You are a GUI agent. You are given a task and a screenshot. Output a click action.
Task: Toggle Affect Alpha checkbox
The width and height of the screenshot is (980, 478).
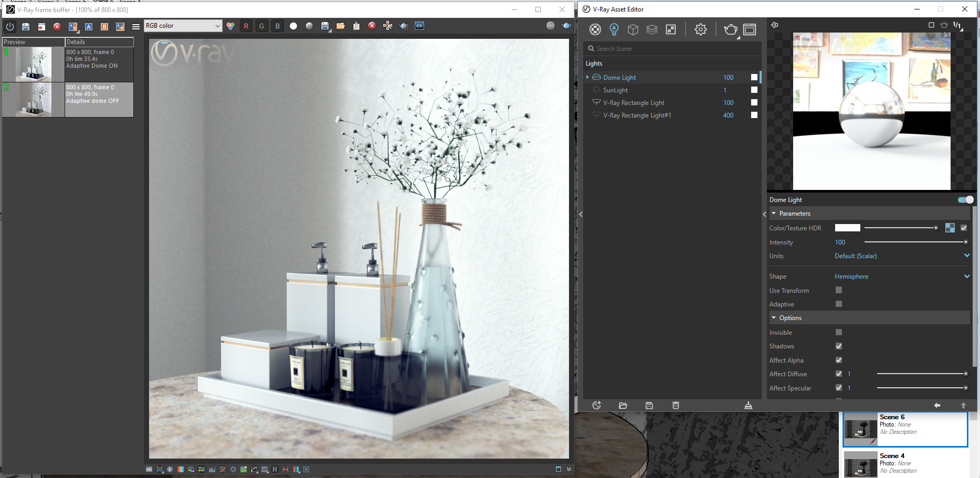click(839, 360)
